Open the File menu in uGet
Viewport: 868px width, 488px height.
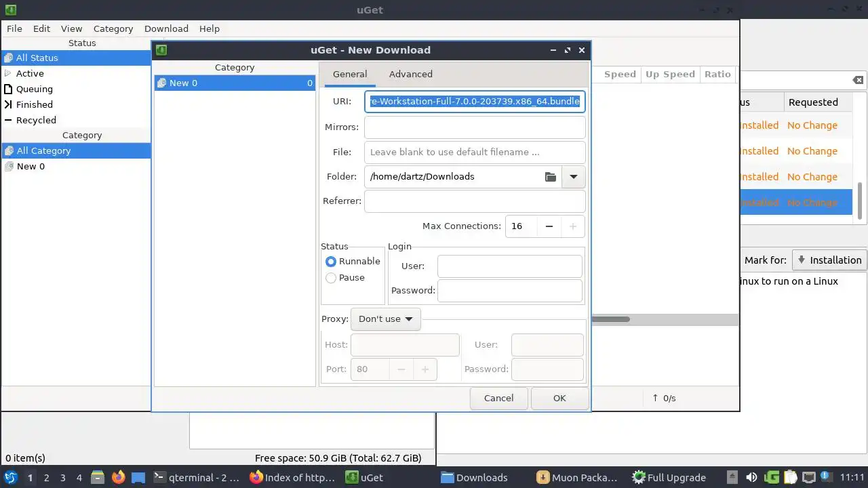click(14, 28)
